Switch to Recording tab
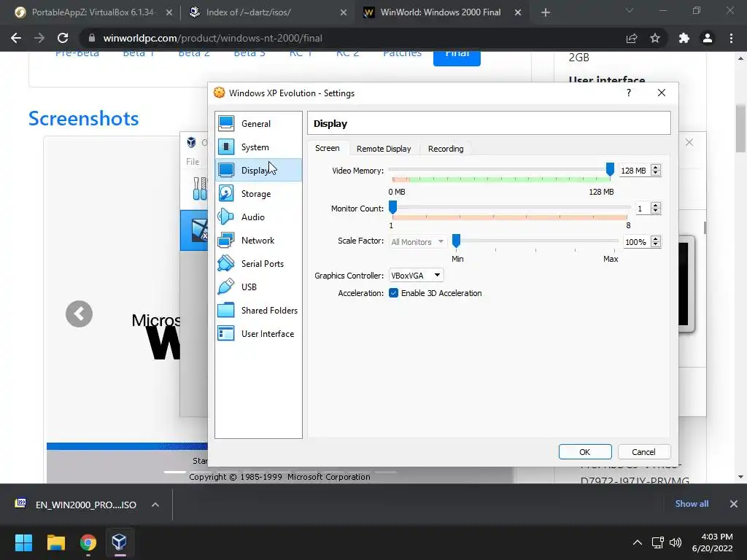This screenshot has width=747, height=560. point(446,149)
